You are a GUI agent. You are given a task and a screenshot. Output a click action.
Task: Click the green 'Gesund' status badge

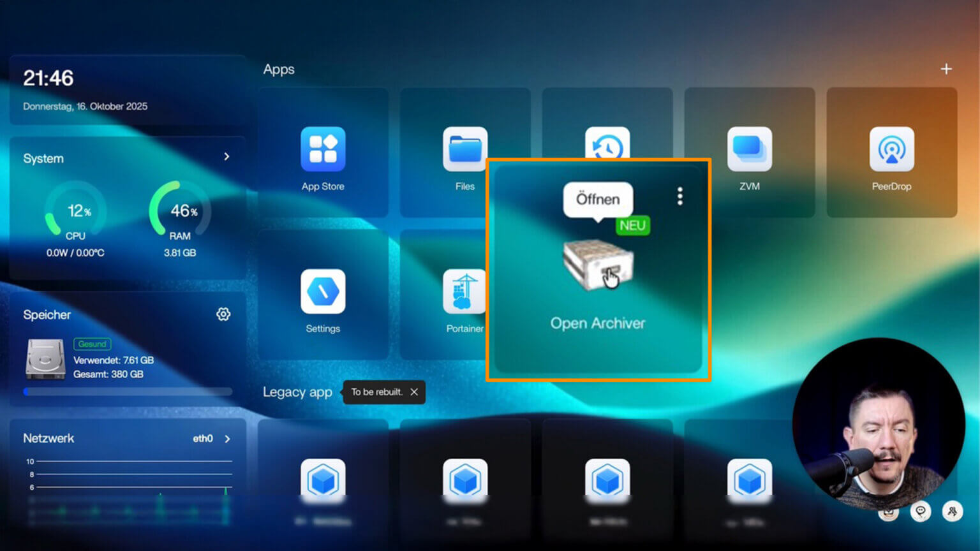(93, 344)
